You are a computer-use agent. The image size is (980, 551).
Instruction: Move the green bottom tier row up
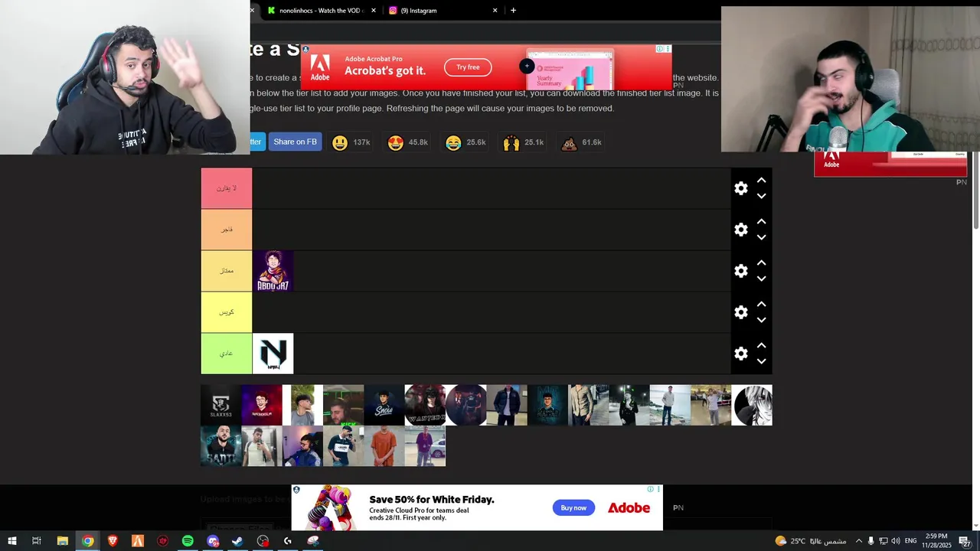(x=762, y=346)
